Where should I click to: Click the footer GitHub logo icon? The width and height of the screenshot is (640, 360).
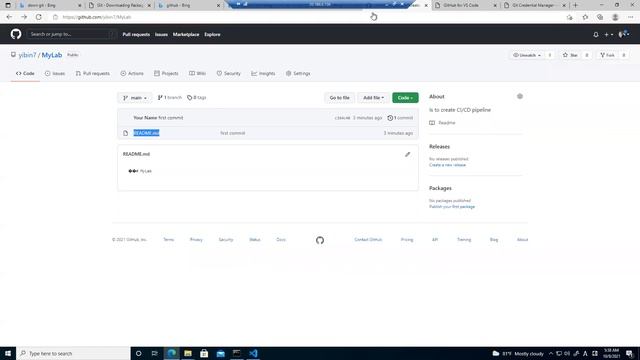pyautogui.click(x=320, y=240)
